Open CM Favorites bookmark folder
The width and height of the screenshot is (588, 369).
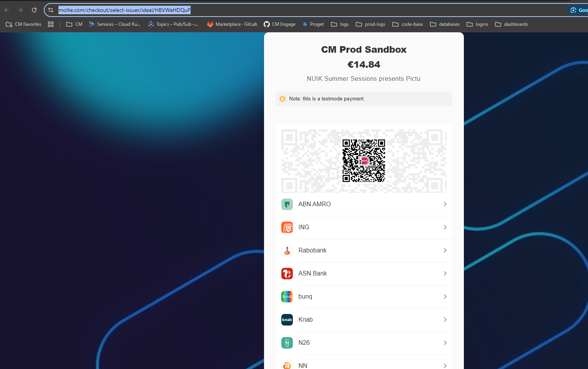pos(23,24)
